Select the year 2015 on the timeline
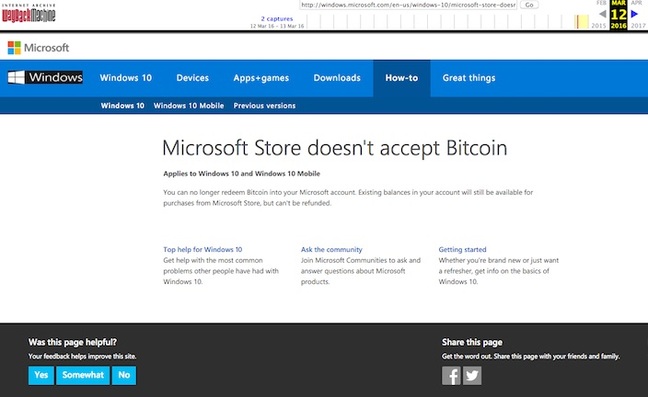The width and height of the screenshot is (648, 397). pyautogui.click(x=598, y=26)
